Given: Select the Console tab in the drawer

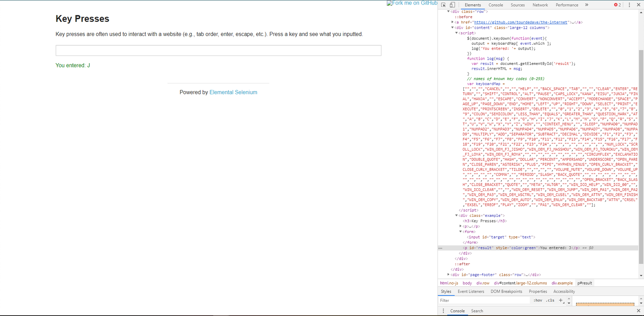Looking at the screenshot, I should coord(457,311).
